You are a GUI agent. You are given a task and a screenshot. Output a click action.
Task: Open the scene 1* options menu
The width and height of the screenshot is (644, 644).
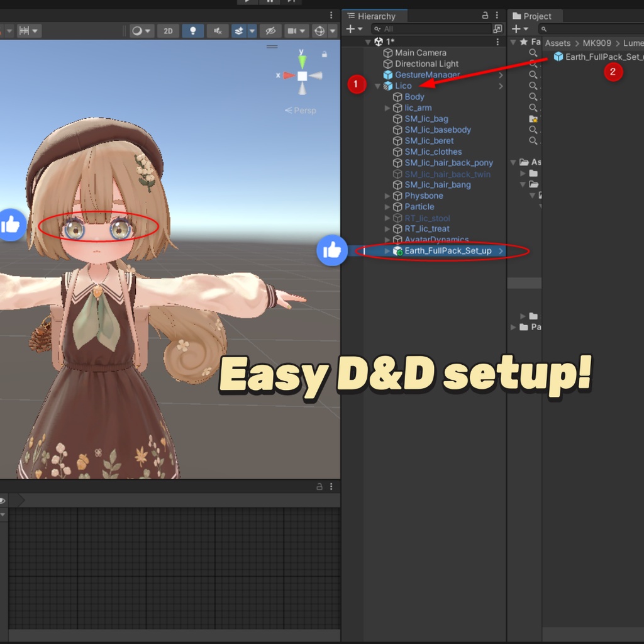click(x=497, y=42)
